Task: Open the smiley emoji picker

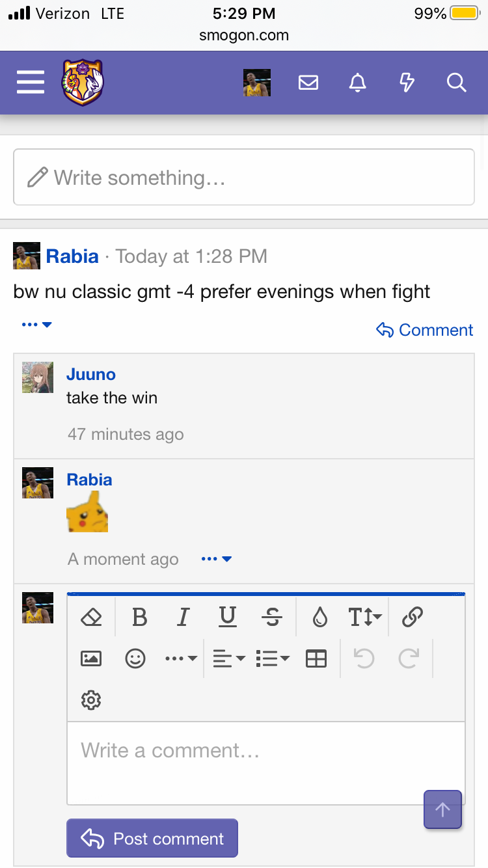Action: pos(135,658)
